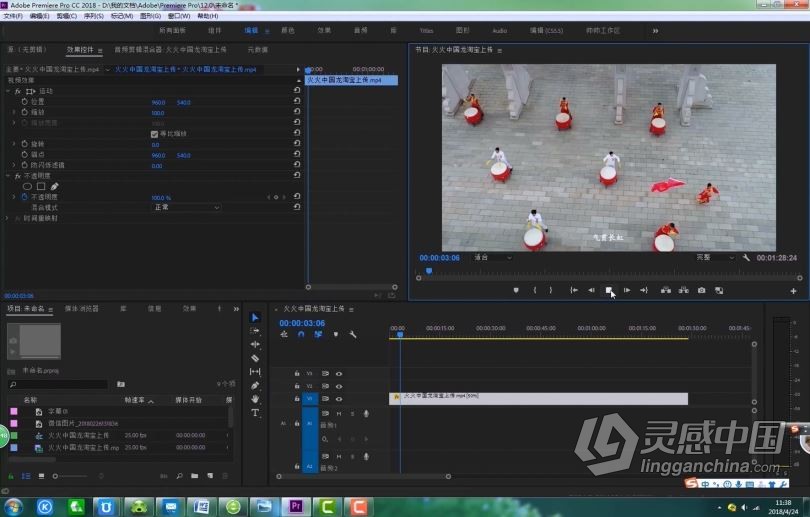This screenshot has height=517, width=810.
Task: Draw ellipse mask under opacity effect
Action: pyautogui.click(x=27, y=186)
